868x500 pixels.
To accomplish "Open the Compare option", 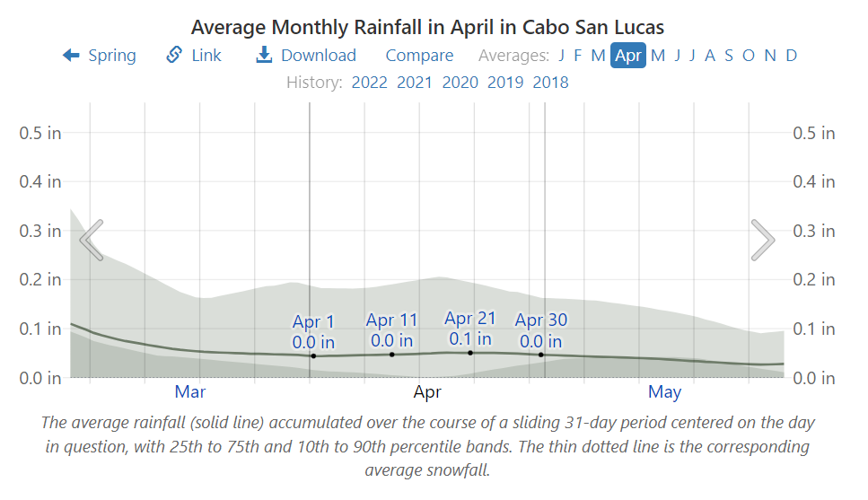I will (x=419, y=56).
